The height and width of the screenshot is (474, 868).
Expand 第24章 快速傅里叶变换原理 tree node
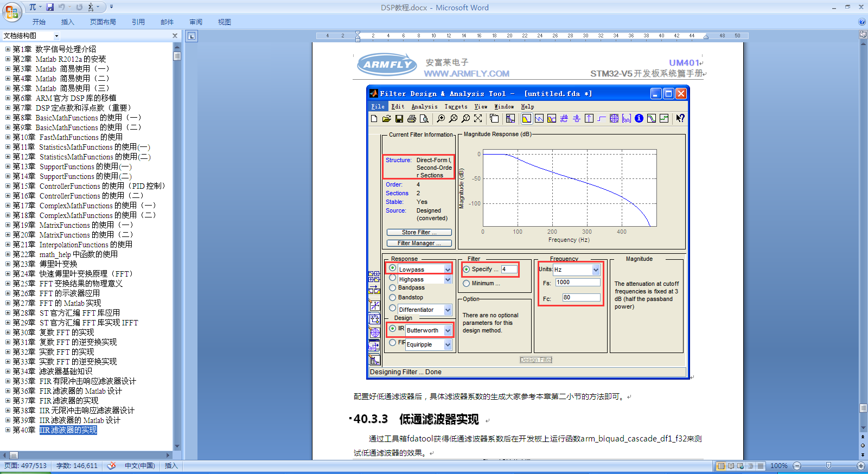8,274
